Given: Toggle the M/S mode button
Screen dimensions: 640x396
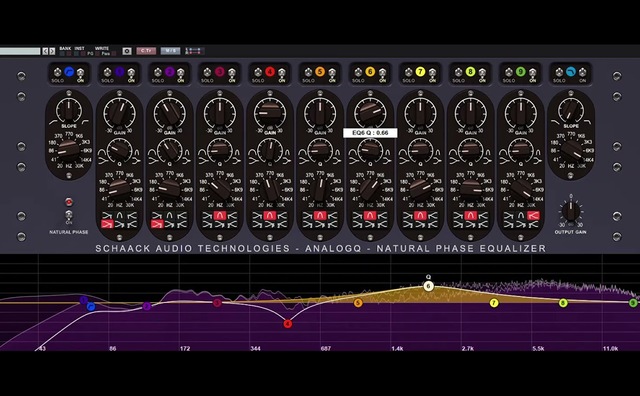Looking at the screenshot, I should (x=170, y=51).
